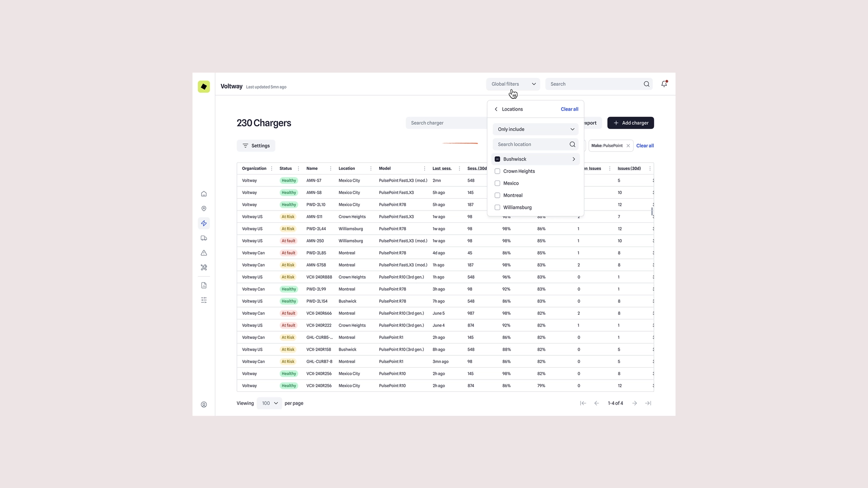Click the VCX-240R888 charger name

pos(319,277)
